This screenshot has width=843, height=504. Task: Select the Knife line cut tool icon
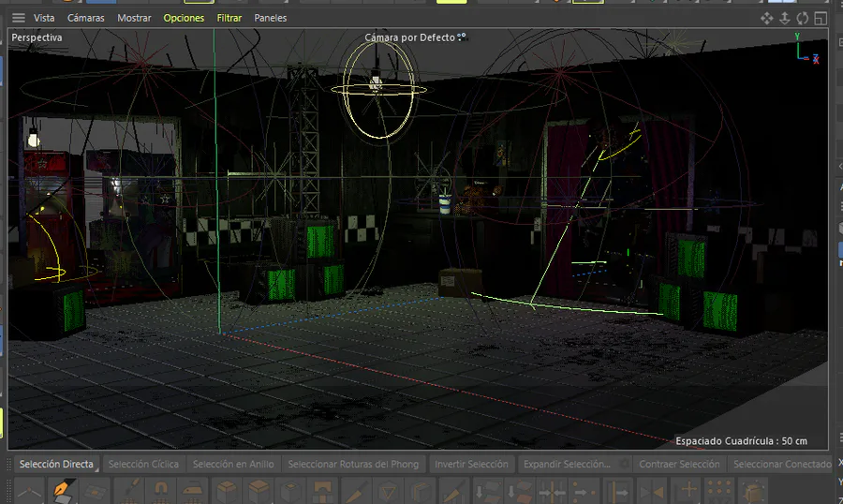tap(355, 491)
